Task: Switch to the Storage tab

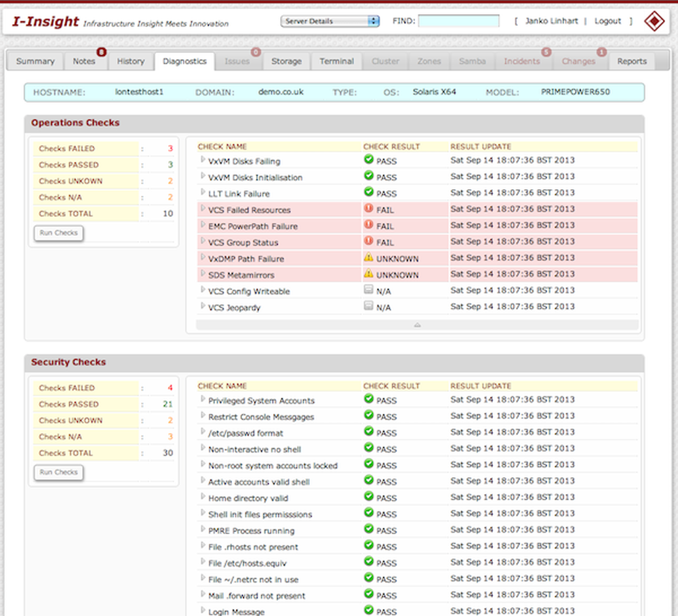Action: 286,61
